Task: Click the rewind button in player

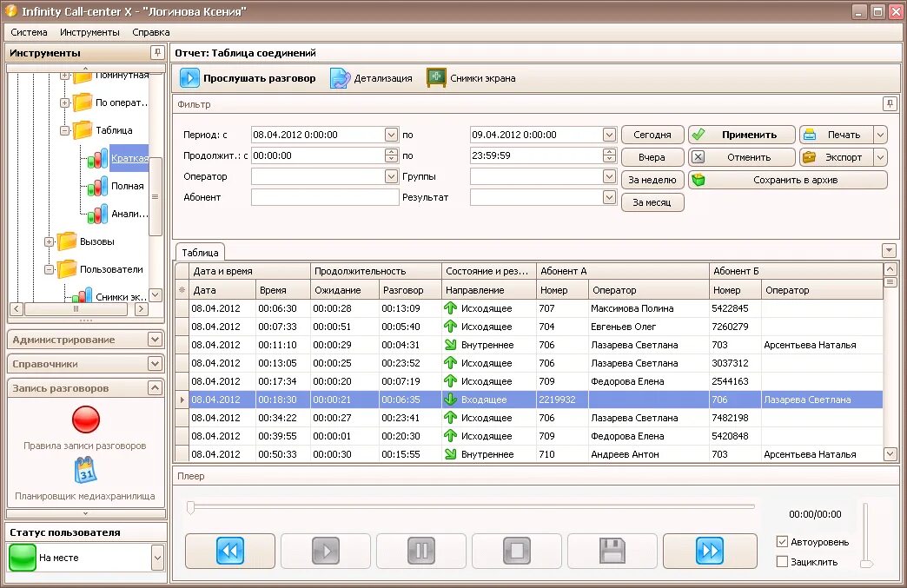Action: 229,551
